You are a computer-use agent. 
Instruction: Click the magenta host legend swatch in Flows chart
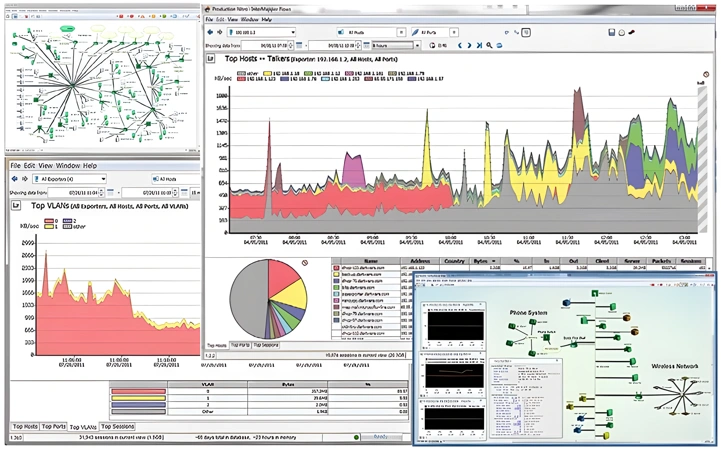349,74
